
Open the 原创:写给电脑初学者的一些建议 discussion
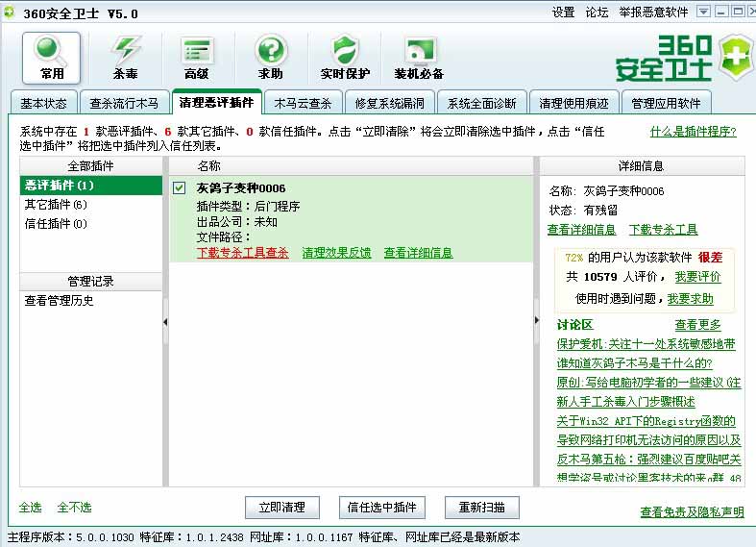click(x=648, y=383)
